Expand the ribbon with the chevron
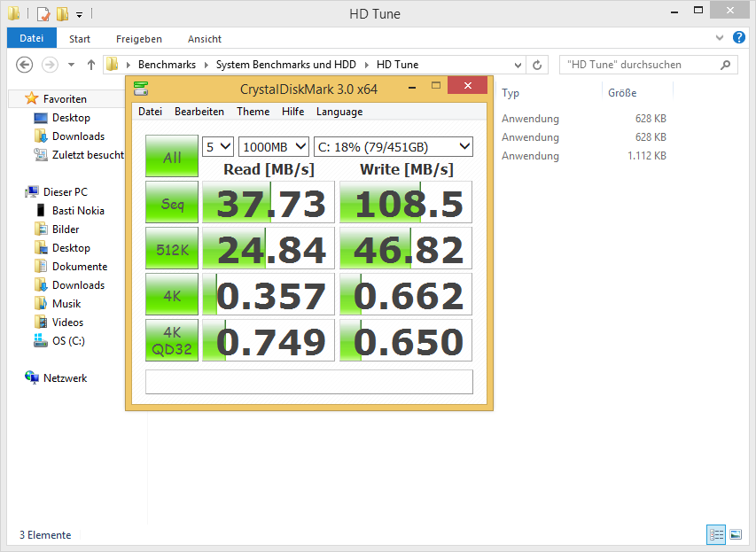 720,37
